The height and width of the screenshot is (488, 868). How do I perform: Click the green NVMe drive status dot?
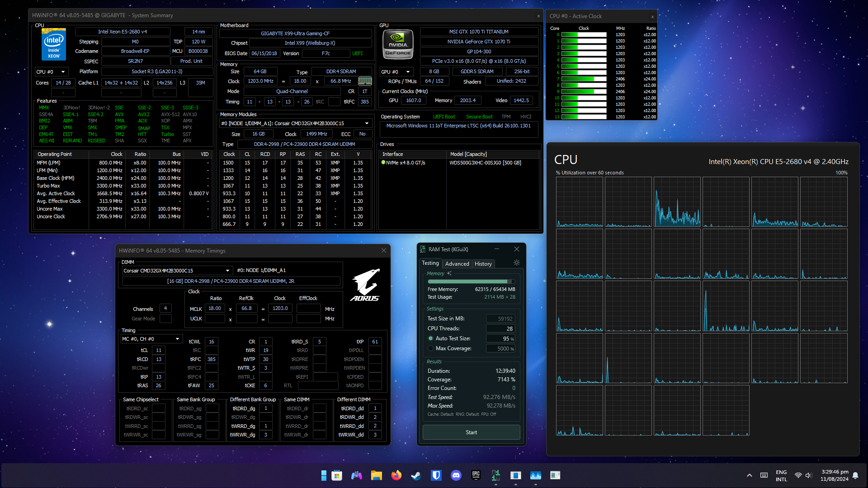pyautogui.click(x=383, y=163)
